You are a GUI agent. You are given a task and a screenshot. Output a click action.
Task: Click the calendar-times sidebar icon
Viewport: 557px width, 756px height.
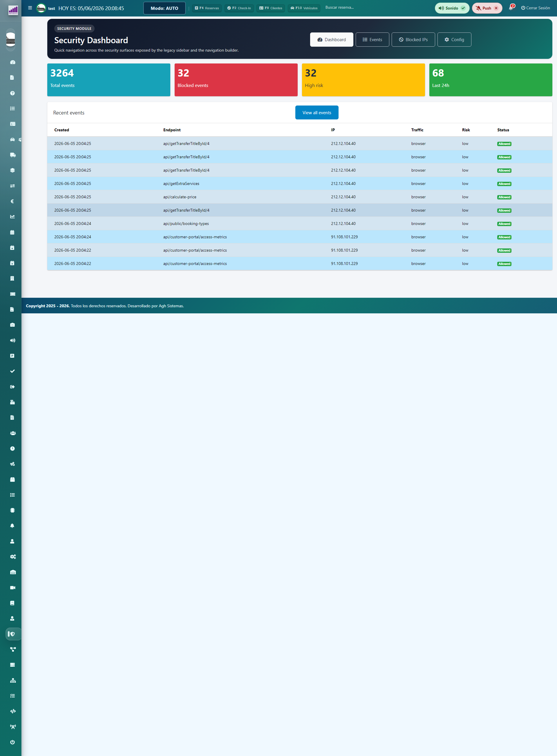12,263
